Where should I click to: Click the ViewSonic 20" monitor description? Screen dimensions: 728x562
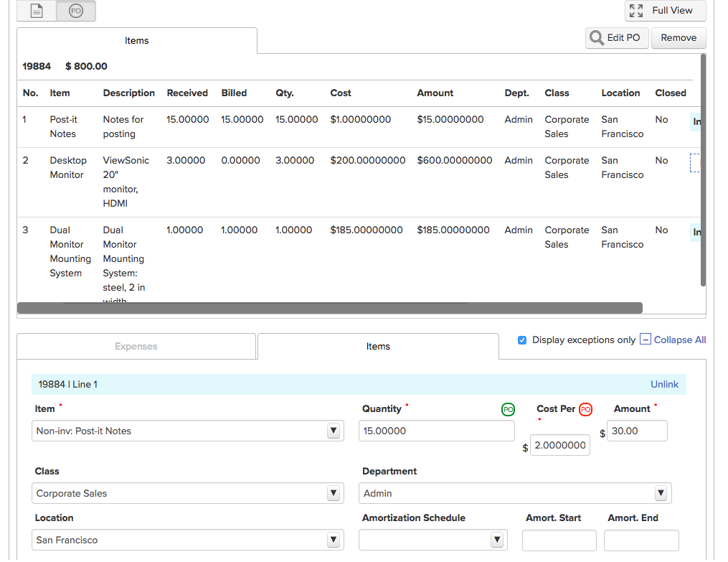tap(126, 182)
